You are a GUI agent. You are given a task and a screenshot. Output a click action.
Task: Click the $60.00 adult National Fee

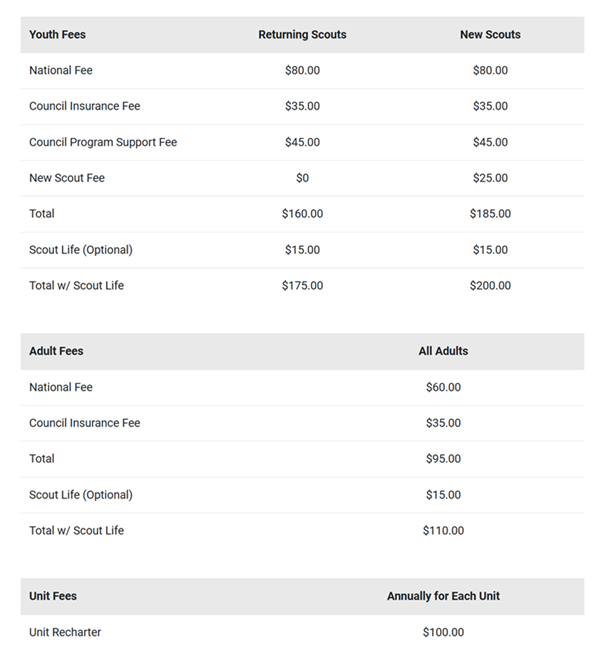tap(443, 387)
